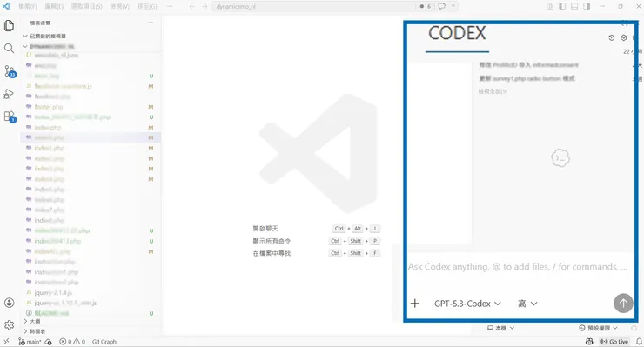Toggle the bottom panel icon
The image size is (644, 347).
pyautogui.click(x=574, y=6)
